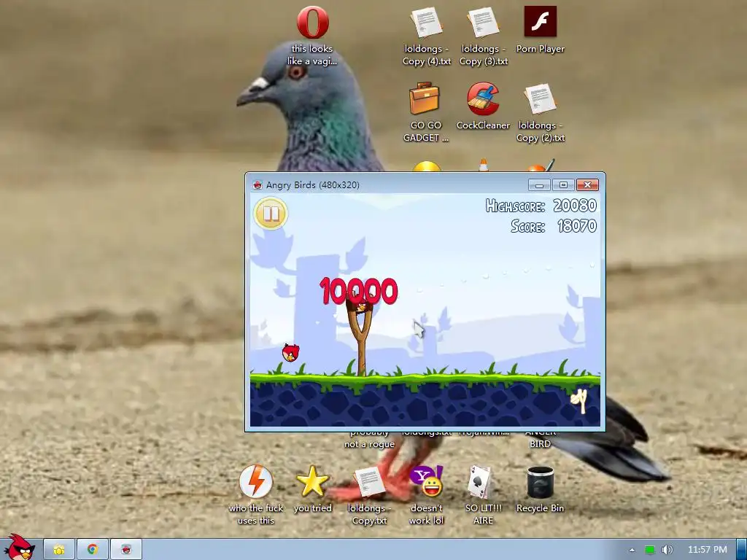Click the red bird on the slingshot
The image size is (747, 560).
point(362,307)
